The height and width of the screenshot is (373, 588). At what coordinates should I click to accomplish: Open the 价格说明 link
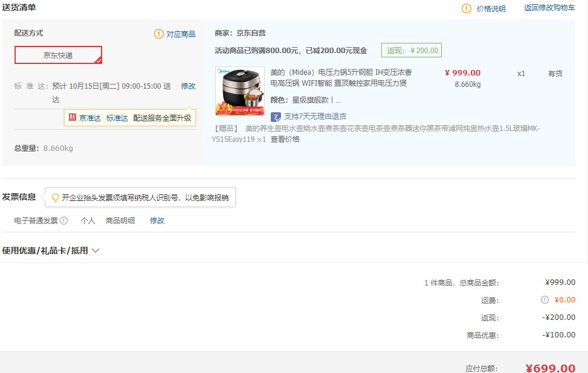[491, 8]
